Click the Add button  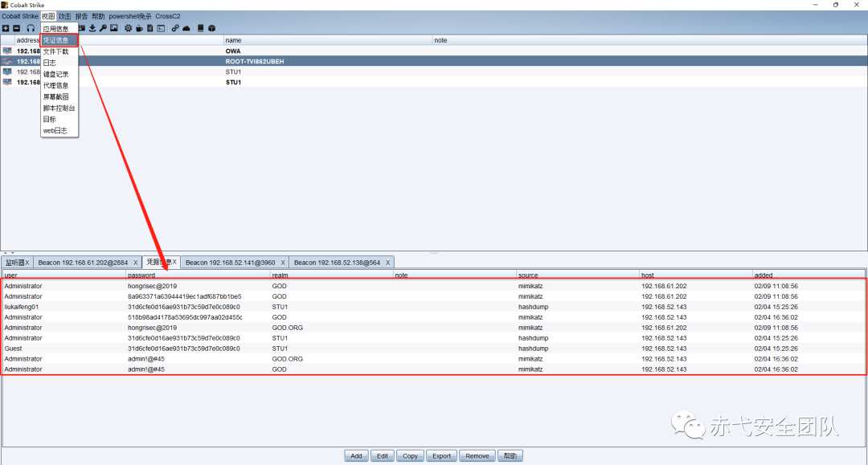pyautogui.click(x=356, y=456)
